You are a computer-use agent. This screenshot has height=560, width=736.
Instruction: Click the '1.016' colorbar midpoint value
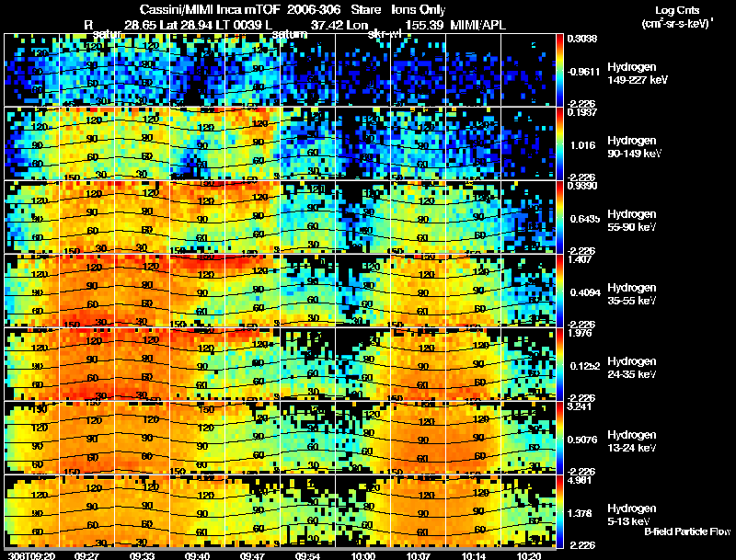[582, 145]
